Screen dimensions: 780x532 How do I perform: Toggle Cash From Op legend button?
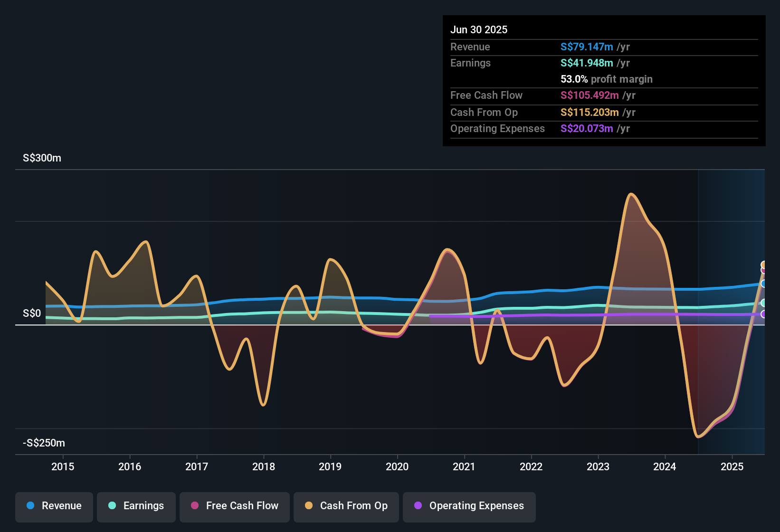tap(346, 506)
